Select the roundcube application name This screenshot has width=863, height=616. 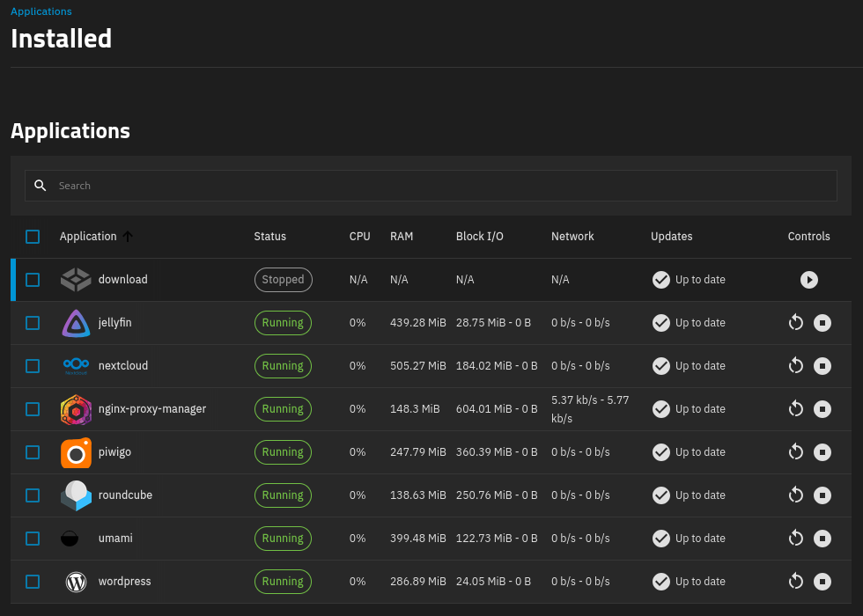pyautogui.click(x=125, y=495)
